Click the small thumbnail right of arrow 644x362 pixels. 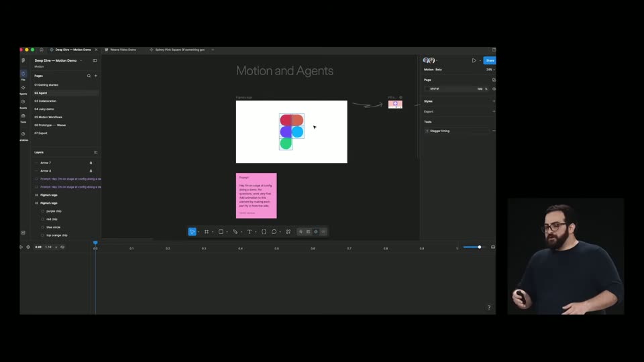[x=395, y=105]
